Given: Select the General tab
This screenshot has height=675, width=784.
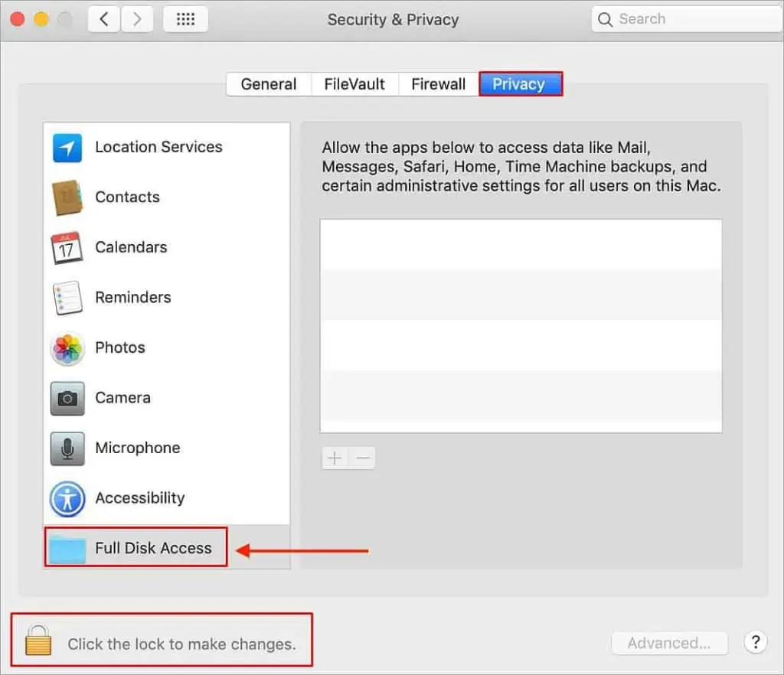Looking at the screenshot, I should (x=268, y=84).
